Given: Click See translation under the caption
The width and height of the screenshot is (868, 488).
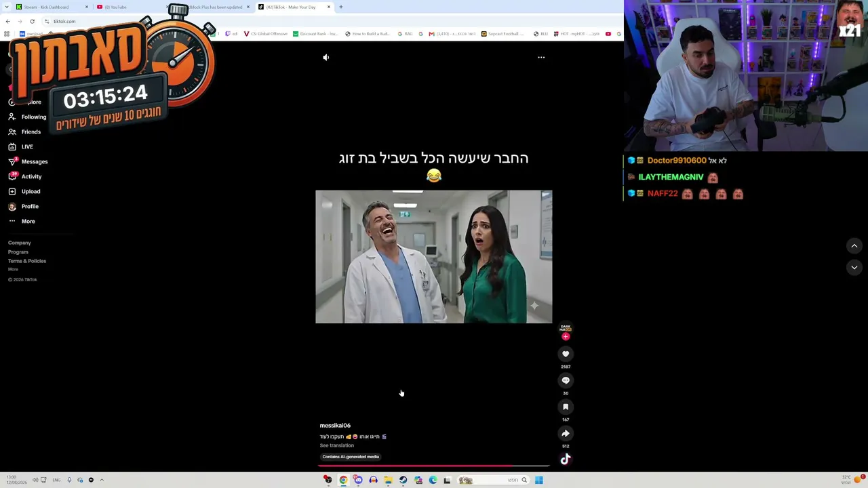Looking at the screenshot, I should tap(337, 445).
